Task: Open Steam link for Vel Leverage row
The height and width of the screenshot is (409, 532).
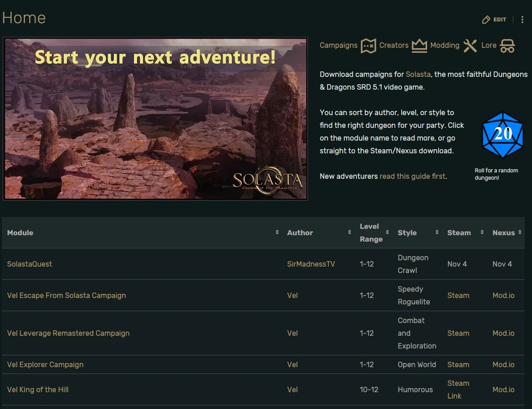Action: [x=458, y=333]
